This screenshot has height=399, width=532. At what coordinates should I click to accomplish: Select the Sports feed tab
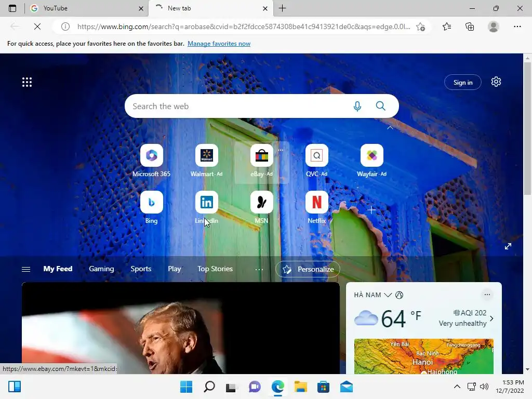point(141,269)
